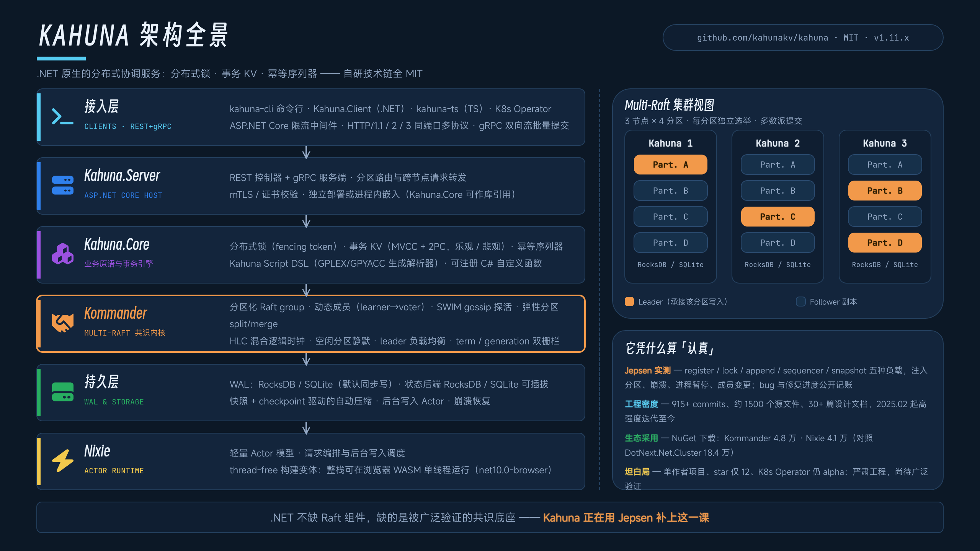Select Part. D in Kahuna 2
980x551 pixels.
point(778,243)
